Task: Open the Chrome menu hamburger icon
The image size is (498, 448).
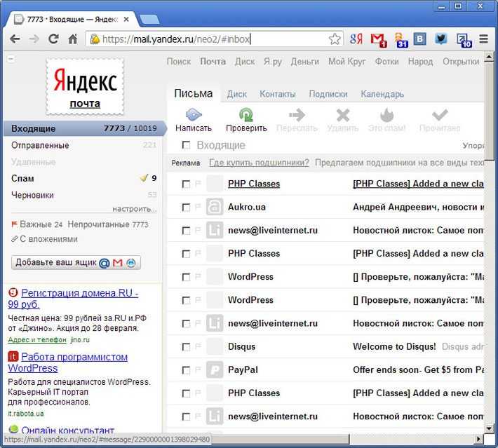Action: (483, 39)
